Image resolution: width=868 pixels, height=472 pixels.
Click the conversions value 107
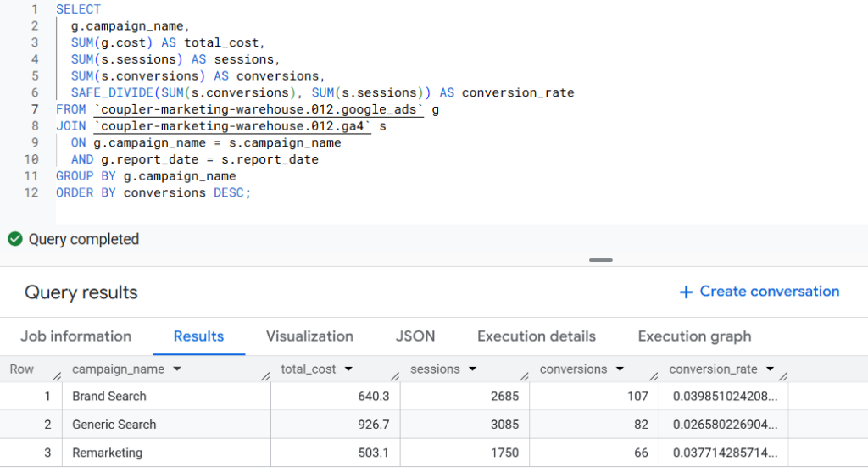click(637, 397)
